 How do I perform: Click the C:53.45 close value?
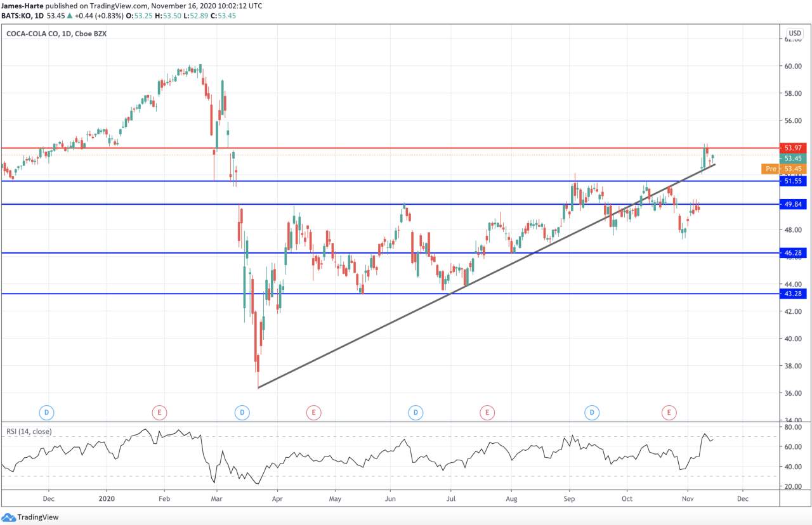coord(224,15)
